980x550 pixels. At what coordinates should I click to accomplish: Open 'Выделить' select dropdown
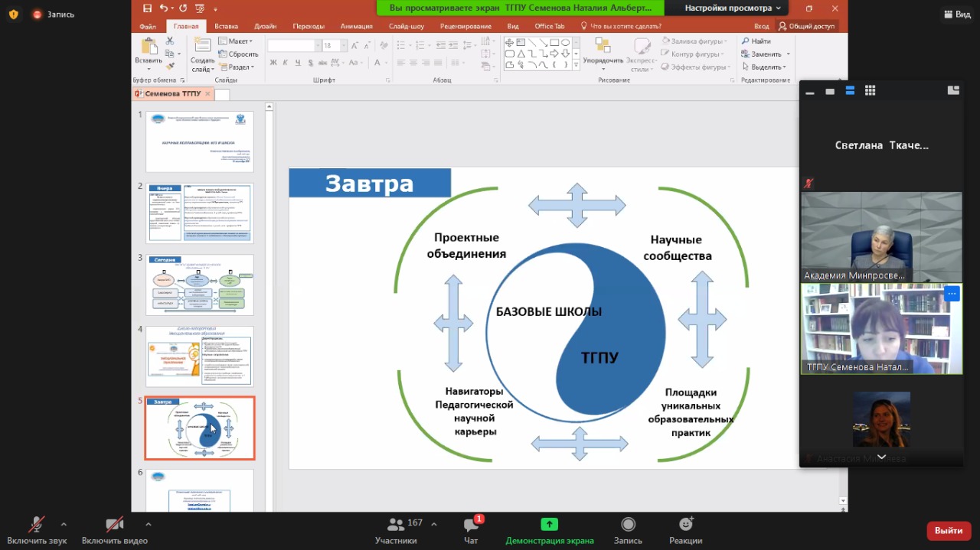[764, 67]
